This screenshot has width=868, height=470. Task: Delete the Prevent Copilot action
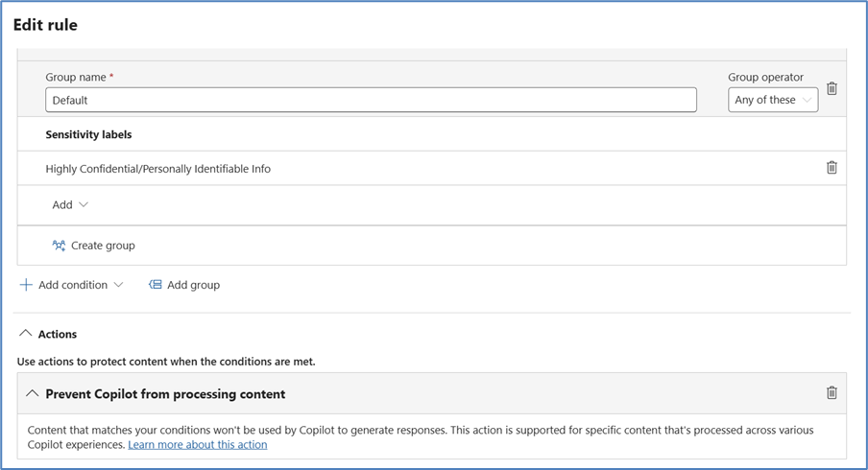pyautogui.click(x=832, y=393)
